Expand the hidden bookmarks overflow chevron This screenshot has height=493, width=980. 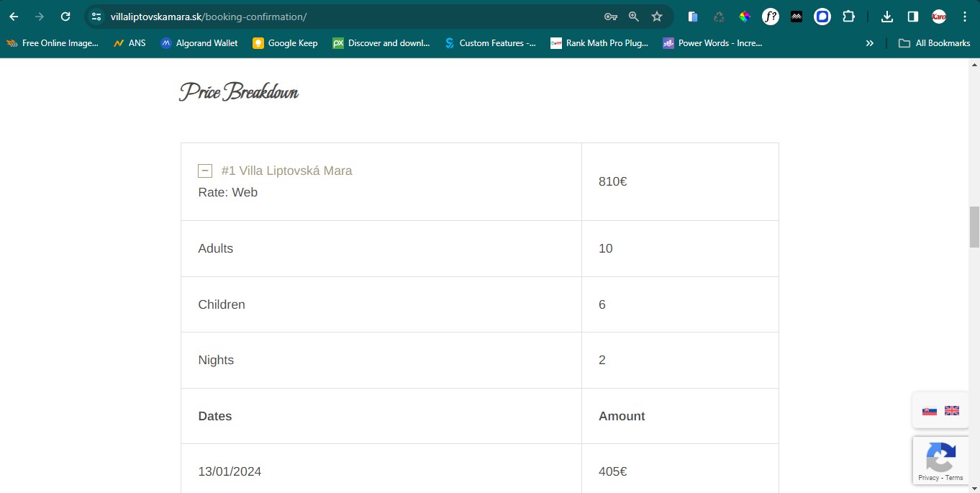(869, 43)
